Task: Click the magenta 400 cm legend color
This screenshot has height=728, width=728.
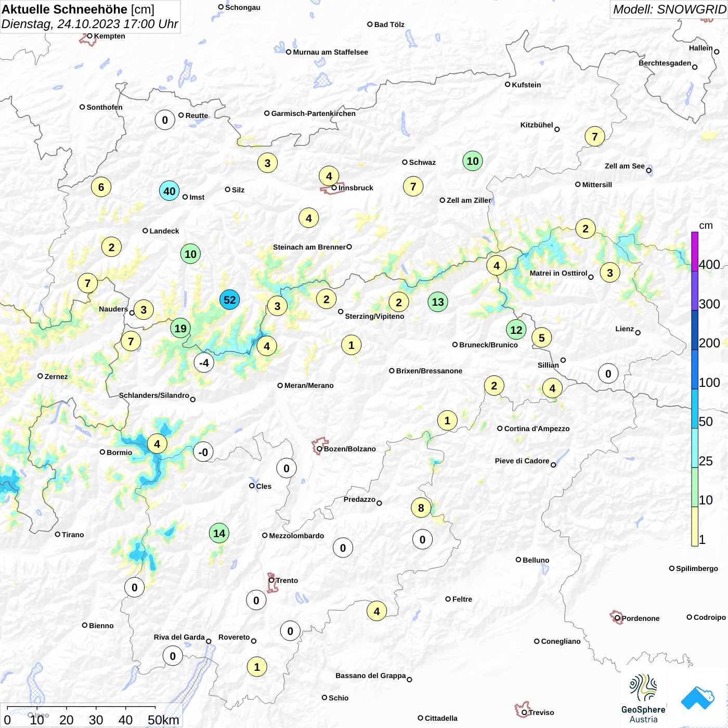Action: tap(695, 252)
